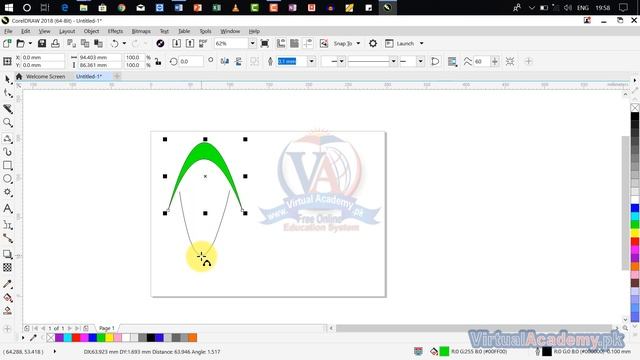
Task: Select the Drop Shadow tool
Action: [8, 254]
